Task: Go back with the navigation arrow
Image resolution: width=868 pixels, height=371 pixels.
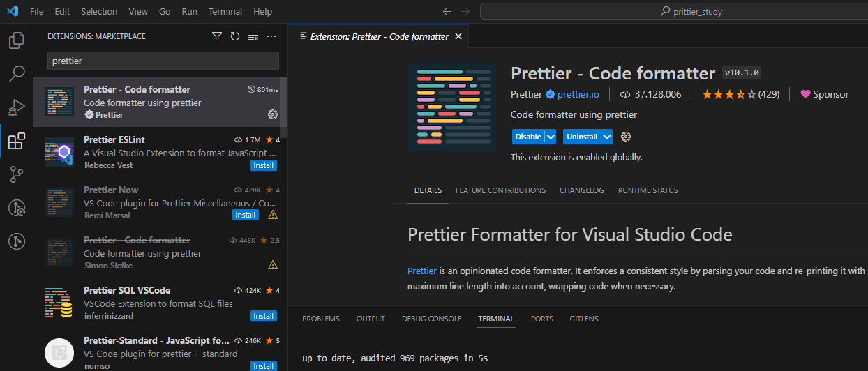Action: click(447, 11)
